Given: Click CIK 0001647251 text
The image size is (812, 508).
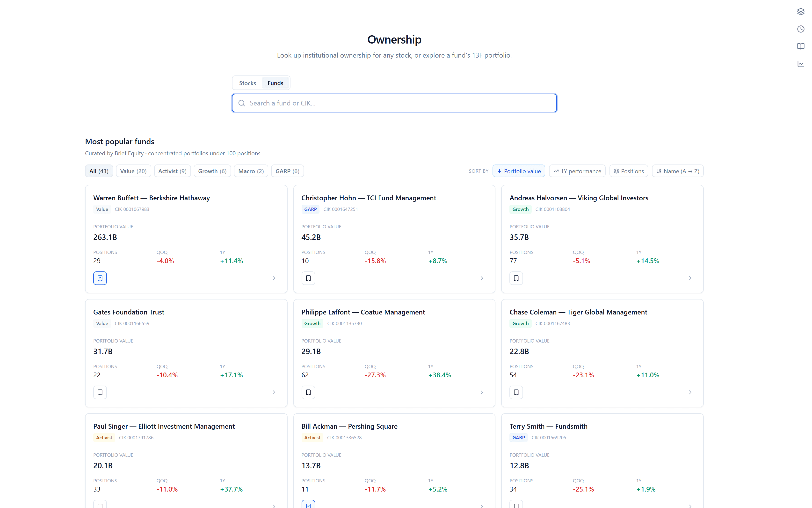Looking at the screenshot, I should tap(341, 209).
